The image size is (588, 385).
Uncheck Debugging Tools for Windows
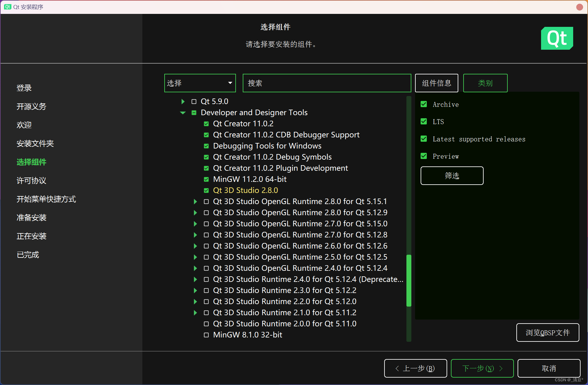pyautogui.click(x=206, y=146)
